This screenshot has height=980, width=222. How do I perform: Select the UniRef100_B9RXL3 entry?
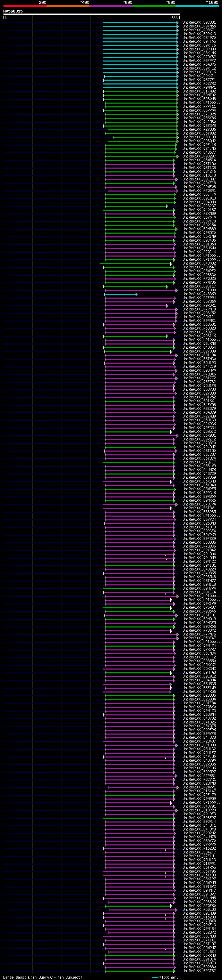(x=199, y=34)
